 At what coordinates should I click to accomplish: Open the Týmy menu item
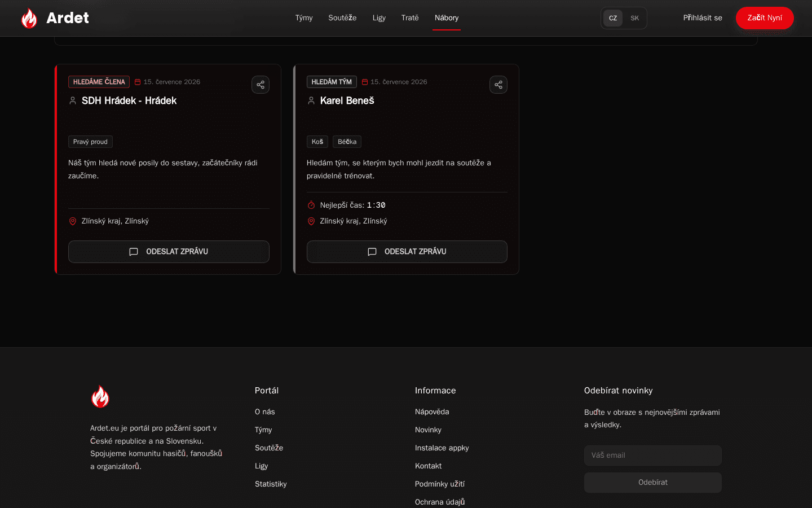[x=304, y=18]
